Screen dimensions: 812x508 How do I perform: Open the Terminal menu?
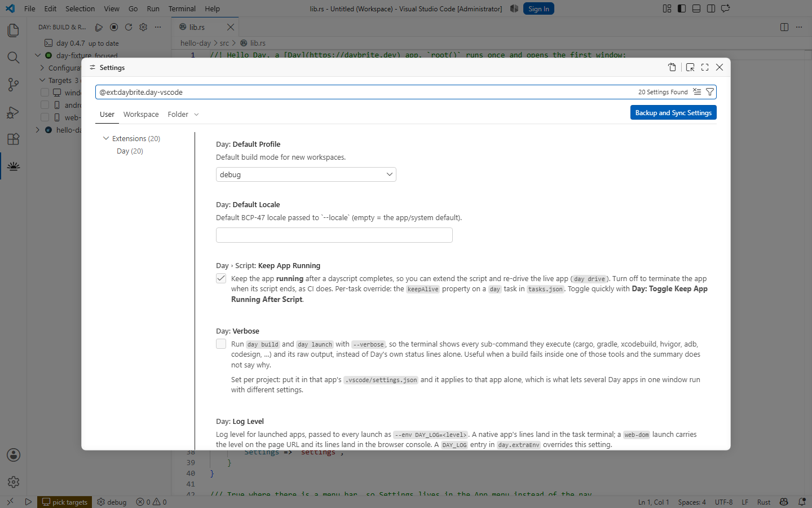[182, 8]
